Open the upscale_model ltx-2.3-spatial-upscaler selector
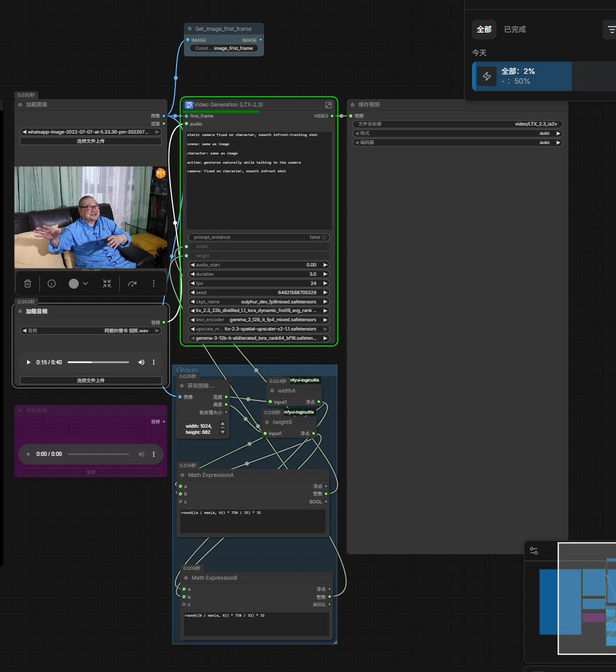Image resolution: width=616 pixels, height=672 pixels. click(x=259, y=329)
